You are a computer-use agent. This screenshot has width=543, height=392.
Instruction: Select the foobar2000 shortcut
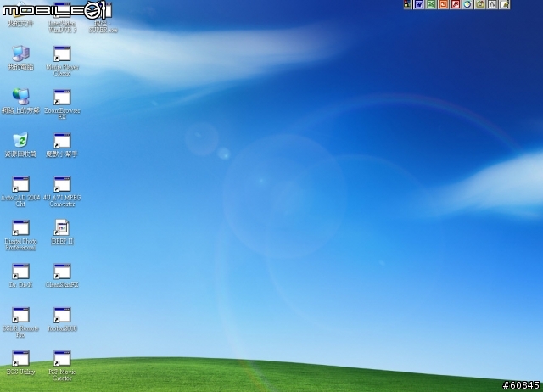pos(62,316)
